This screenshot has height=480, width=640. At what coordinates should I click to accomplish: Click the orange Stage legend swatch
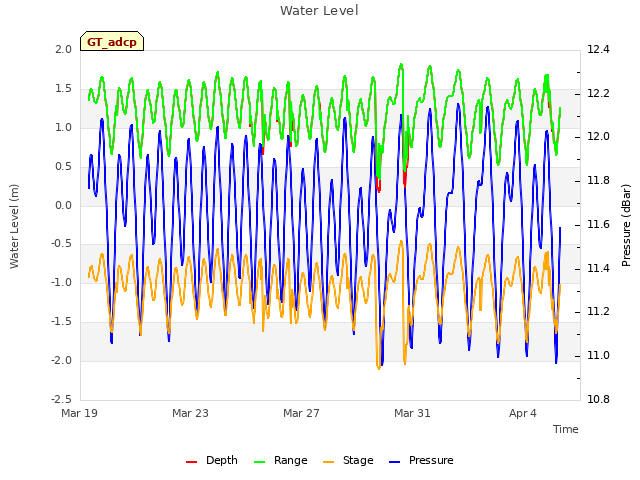(329, 462)
